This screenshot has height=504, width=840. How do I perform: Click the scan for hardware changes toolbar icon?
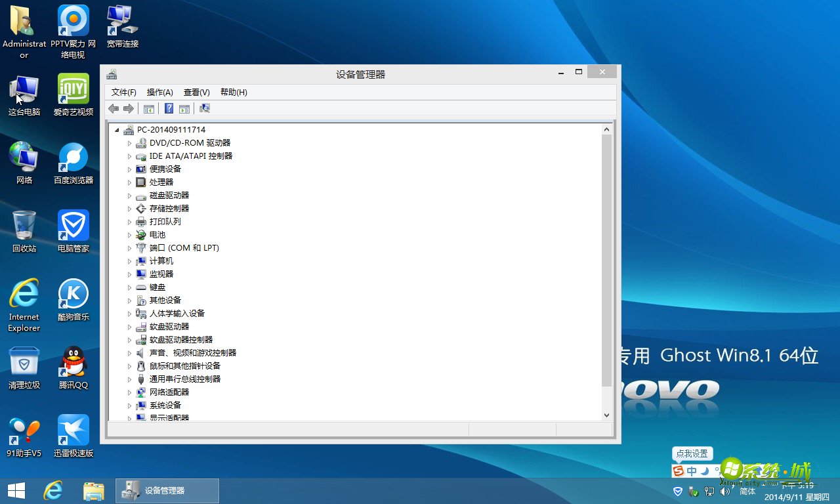pyautogui.click(x=204, y=108)
